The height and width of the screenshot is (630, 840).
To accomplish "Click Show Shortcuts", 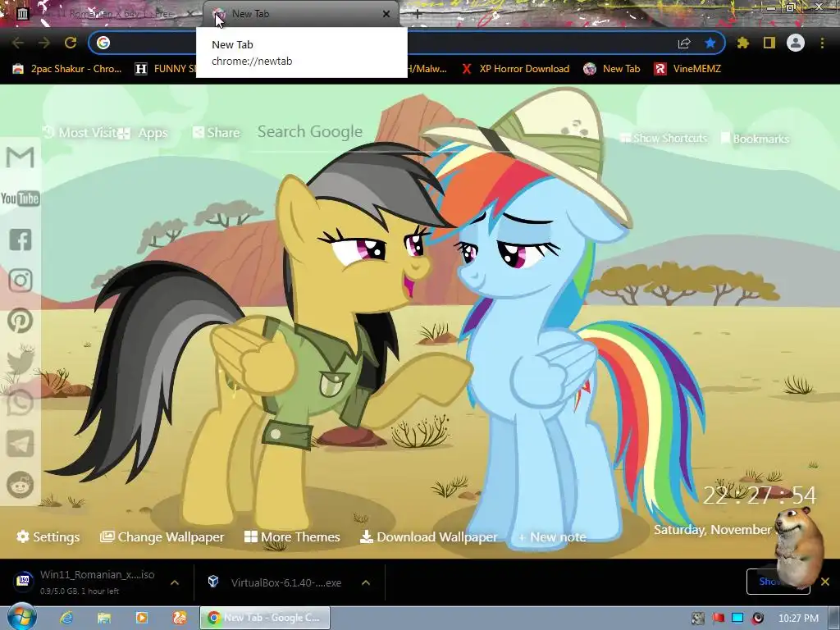I will (664, 138).
